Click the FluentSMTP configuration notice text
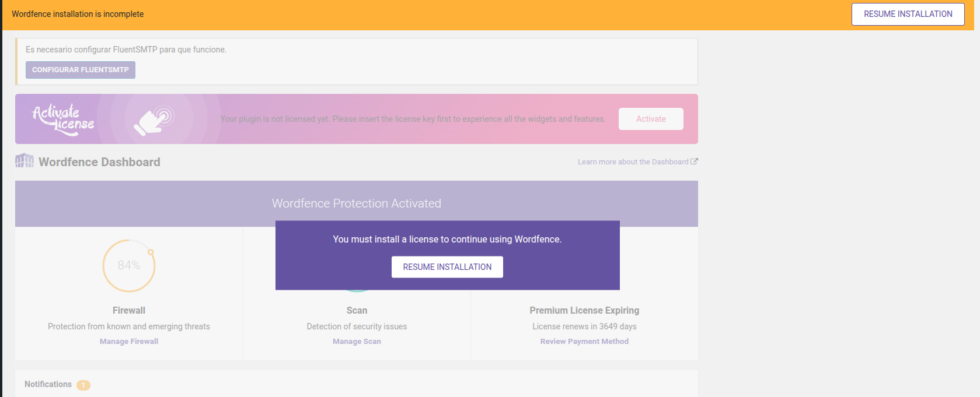The width and height of the screenshot is (980, 397). click(126, 50)
